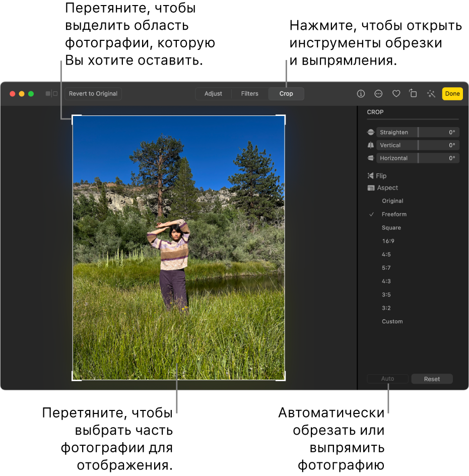Click the Reset button
469x476 pixels.
[x=432, y=379]
